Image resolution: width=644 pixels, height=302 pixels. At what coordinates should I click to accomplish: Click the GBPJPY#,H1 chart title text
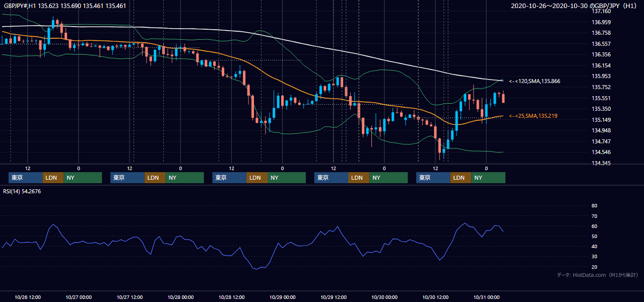pyautogui.click(x=65, y=6)
